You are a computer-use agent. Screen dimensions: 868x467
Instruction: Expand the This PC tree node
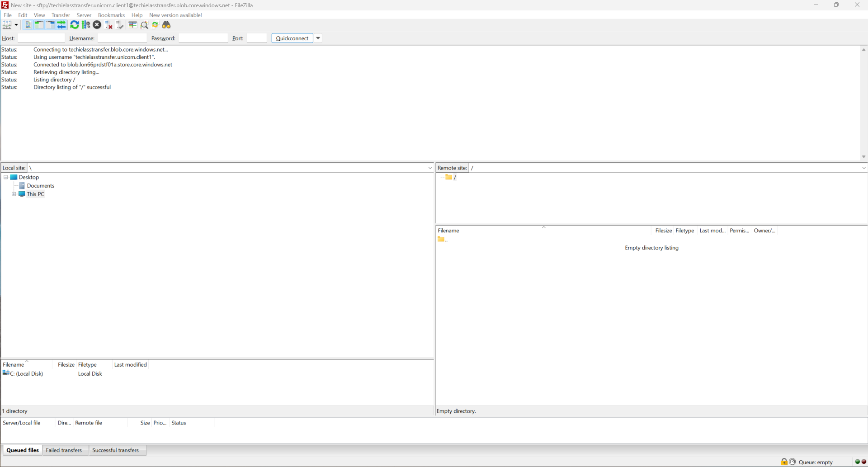(x=14, y=194)
